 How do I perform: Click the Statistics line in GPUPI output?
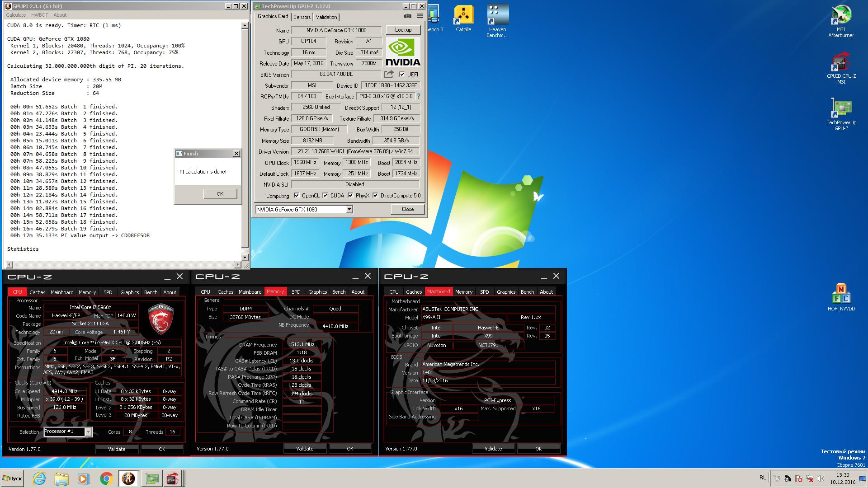[x=23, y=249]
